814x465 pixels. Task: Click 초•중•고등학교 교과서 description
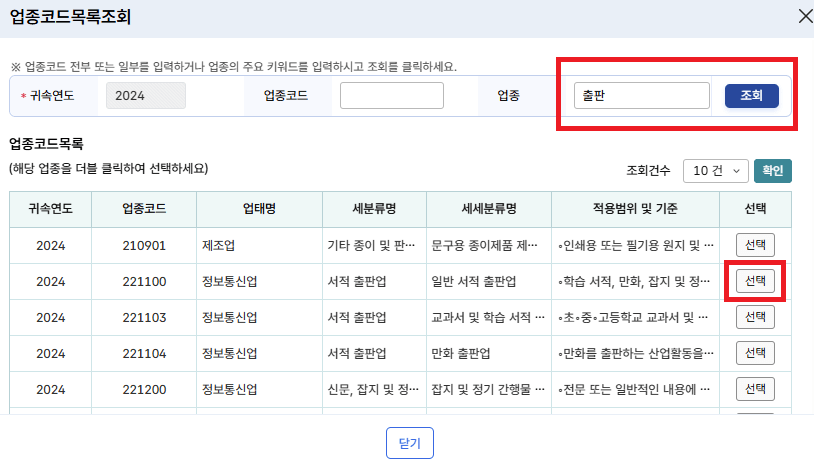click(x=633, y=317)
